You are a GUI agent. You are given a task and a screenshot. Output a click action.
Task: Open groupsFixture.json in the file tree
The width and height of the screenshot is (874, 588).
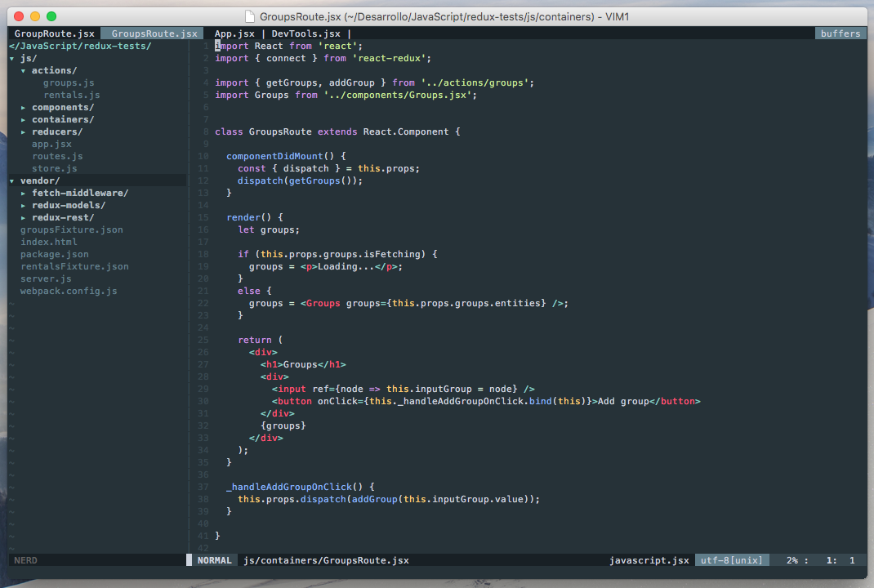[72, 230]
